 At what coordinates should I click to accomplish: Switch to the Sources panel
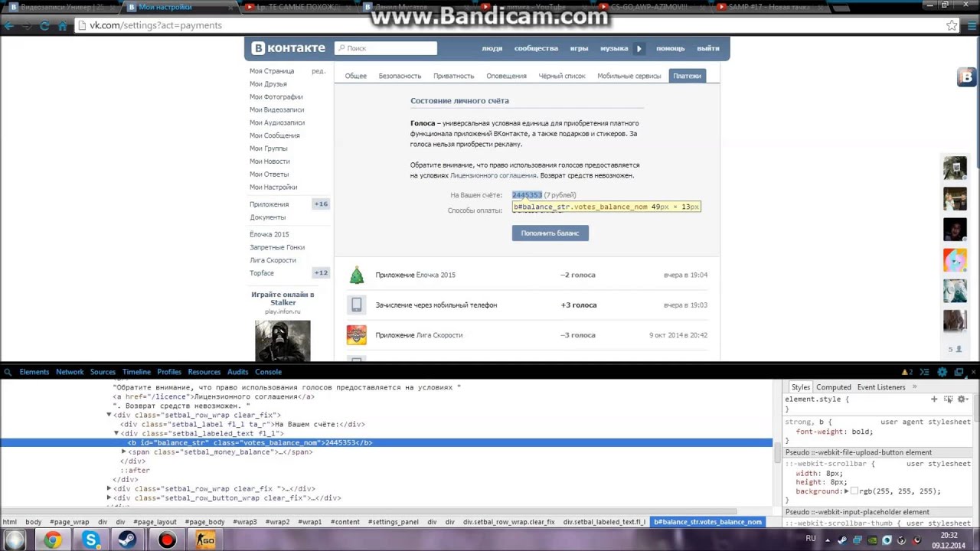point(103,372)
